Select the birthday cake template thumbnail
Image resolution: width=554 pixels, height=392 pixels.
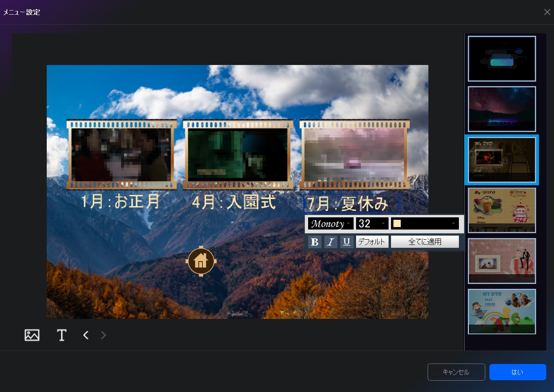502,210
